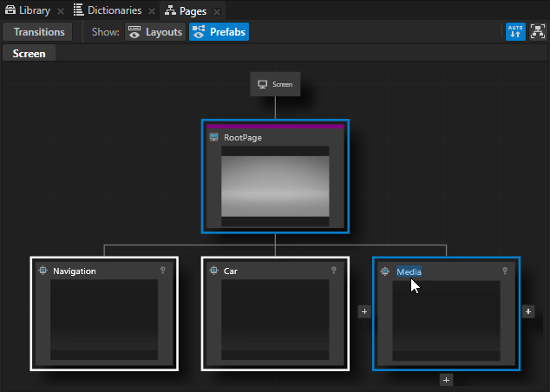Add a sibling page right of Media
Image resolution: width=550 pixels, height=392 pixels.
(528, 311)
